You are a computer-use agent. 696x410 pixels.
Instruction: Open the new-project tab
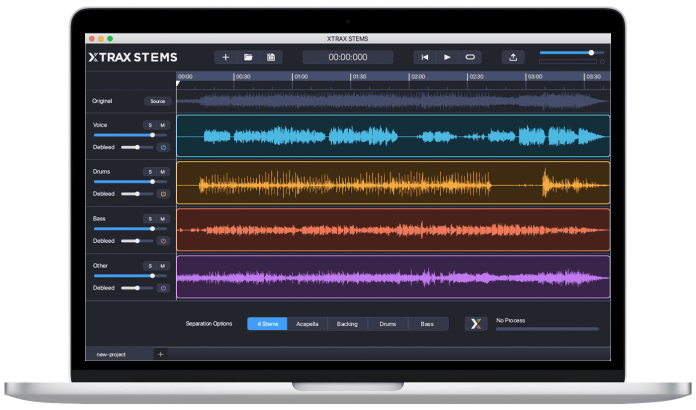point(119,354)
